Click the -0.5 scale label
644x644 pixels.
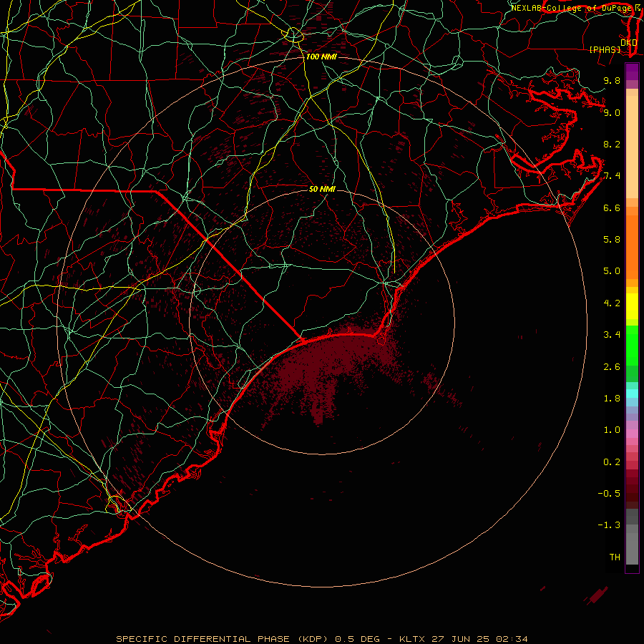pos(609,494)
